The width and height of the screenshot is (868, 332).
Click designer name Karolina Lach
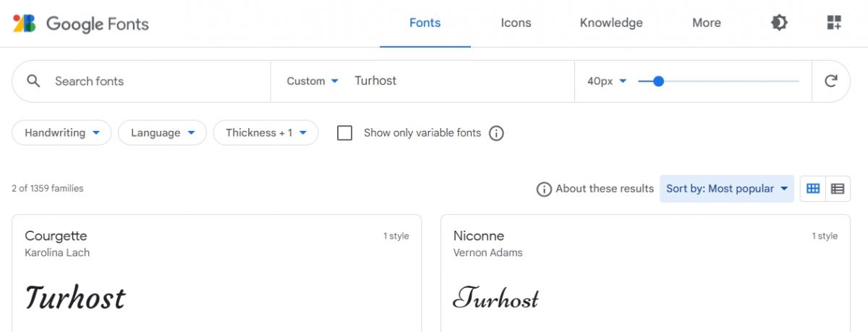tap(57, 252)
